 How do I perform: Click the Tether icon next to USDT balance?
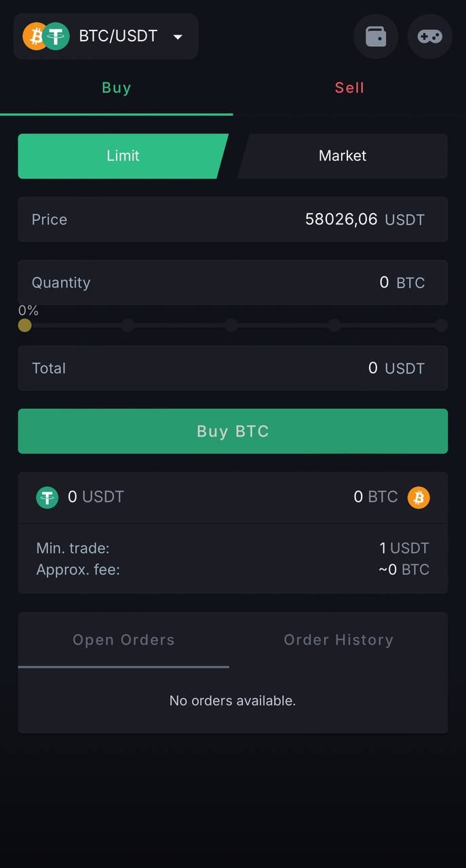(47, 497)
